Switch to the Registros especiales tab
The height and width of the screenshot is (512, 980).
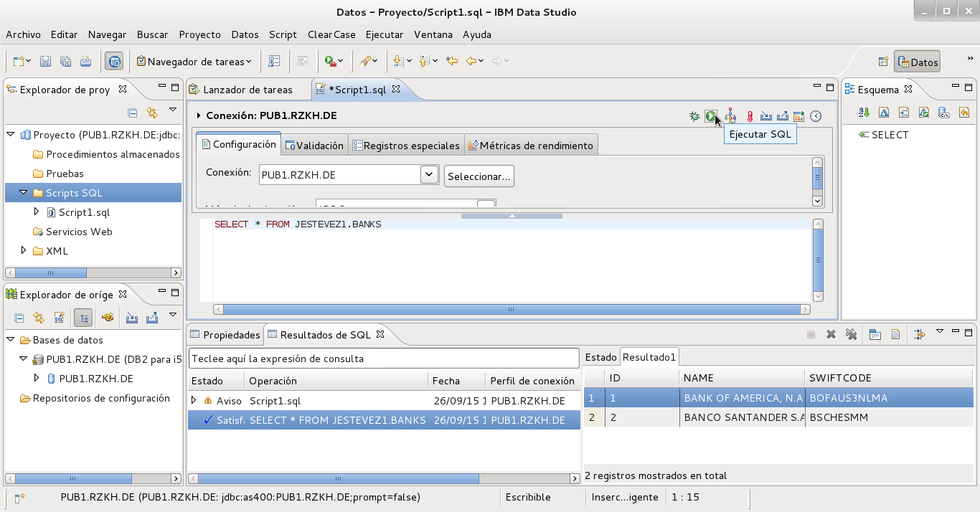click(x=406, y=146)
